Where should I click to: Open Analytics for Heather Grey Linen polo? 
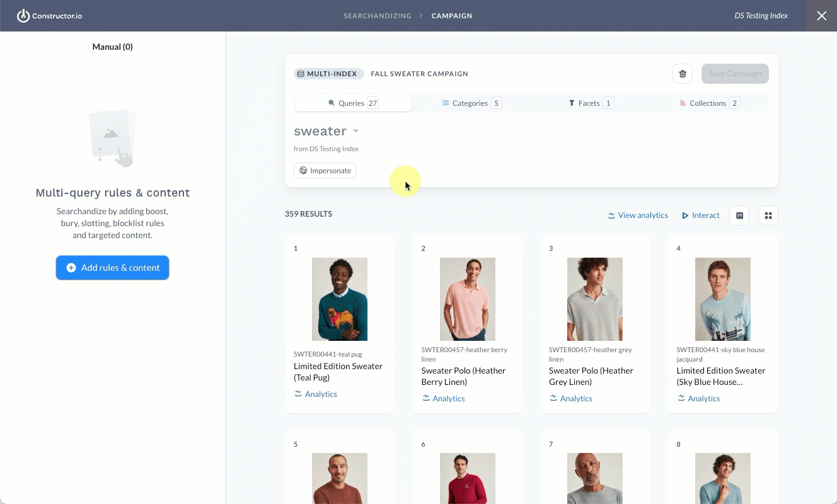point(571,398)
